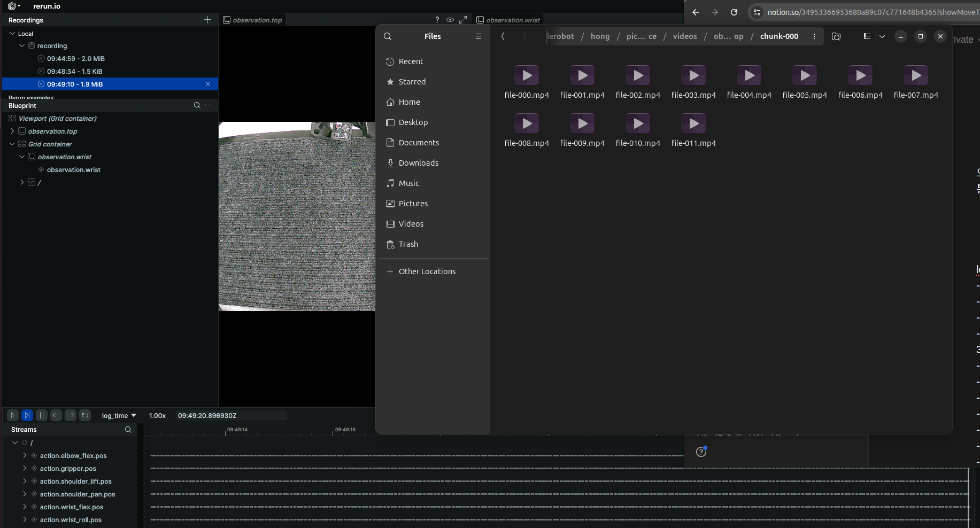Collapse Grid container in Blueprint tree
The width and height of the screenshot is (980, 528).
click(x=12, y=144)
